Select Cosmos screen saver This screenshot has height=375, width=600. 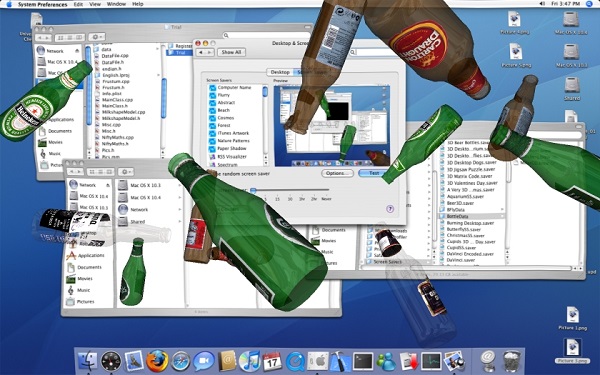pos(225,118)
